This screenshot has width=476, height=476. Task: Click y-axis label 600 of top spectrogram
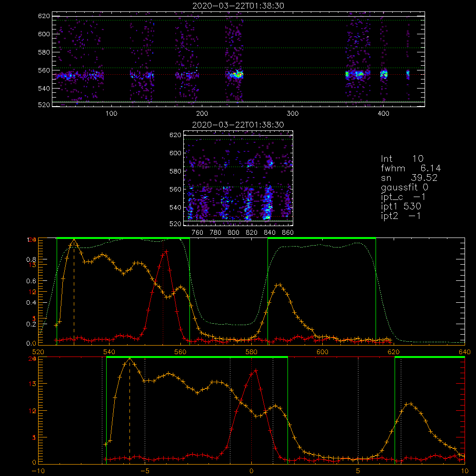[x=44, y=34]
